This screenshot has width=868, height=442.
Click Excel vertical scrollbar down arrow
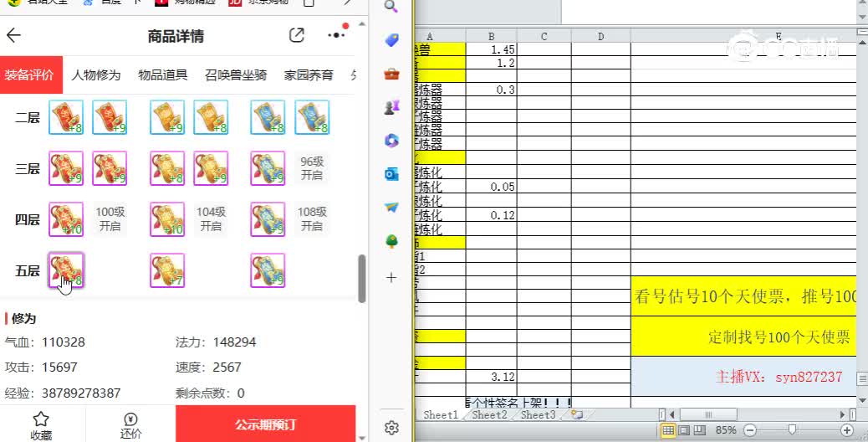[862, 400]
